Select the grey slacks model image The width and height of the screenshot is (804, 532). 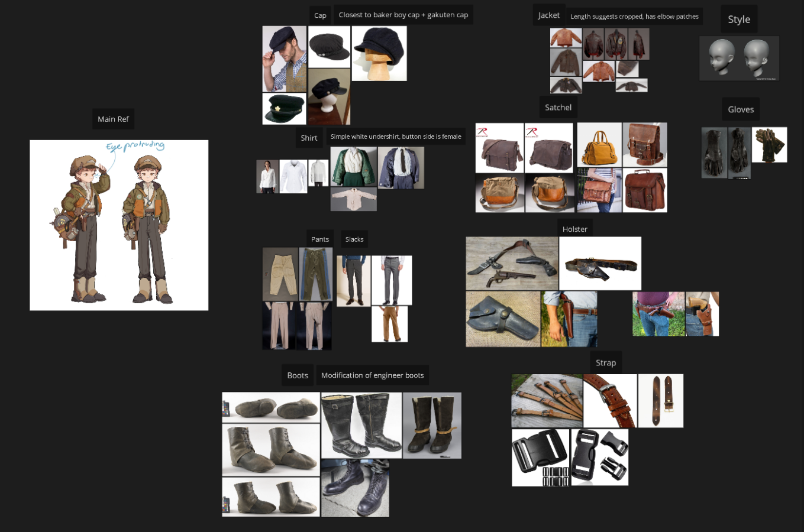click(392, 280)
